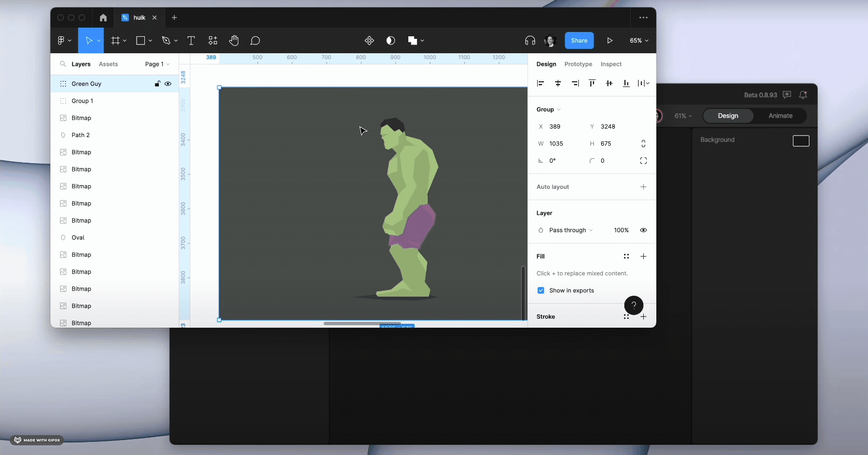The image size is (868, 455).
Task: Switch to Animate in the background window
Action: tap(780, 116)
